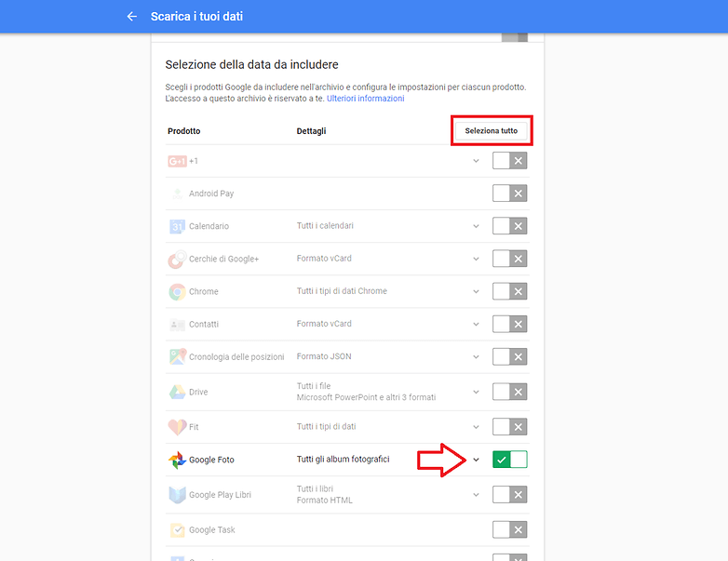Click the Calendario calendar icon

(x=177, y=226)
